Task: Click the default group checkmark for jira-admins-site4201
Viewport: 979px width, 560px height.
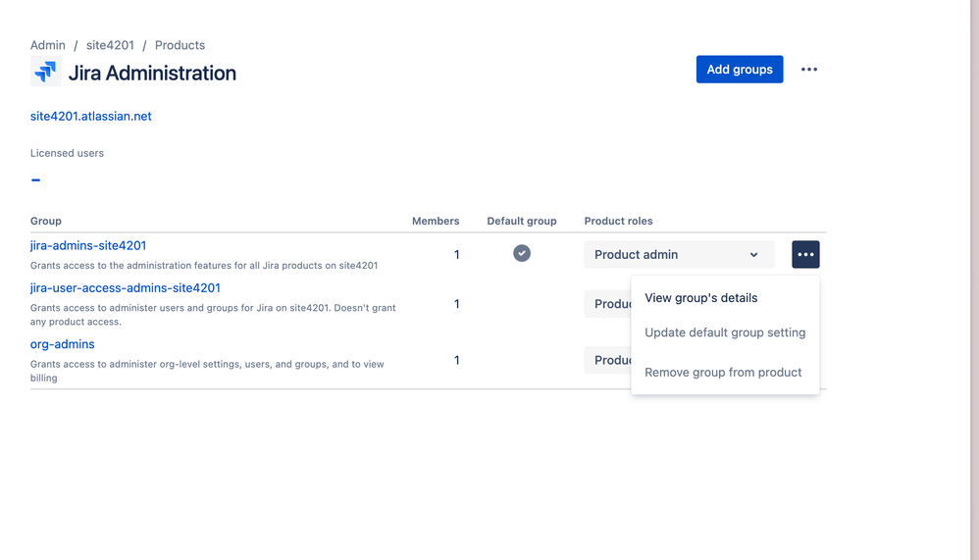Action: coord(522,253)
